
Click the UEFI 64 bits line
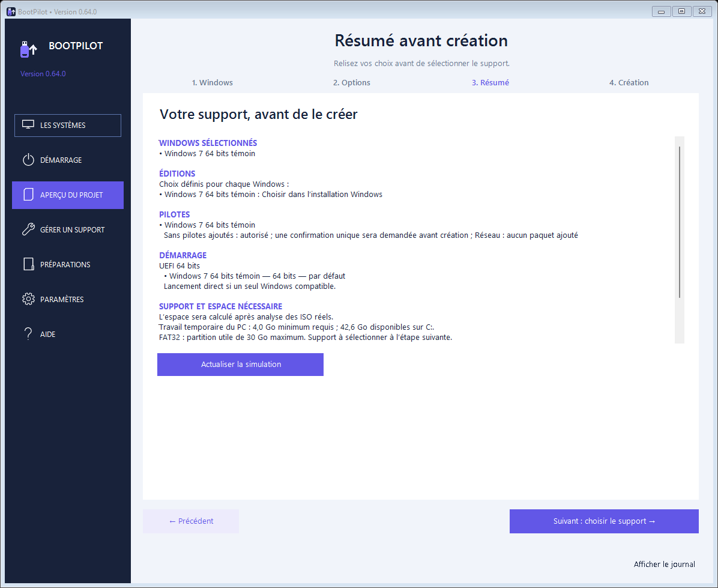tap(179, 265)
